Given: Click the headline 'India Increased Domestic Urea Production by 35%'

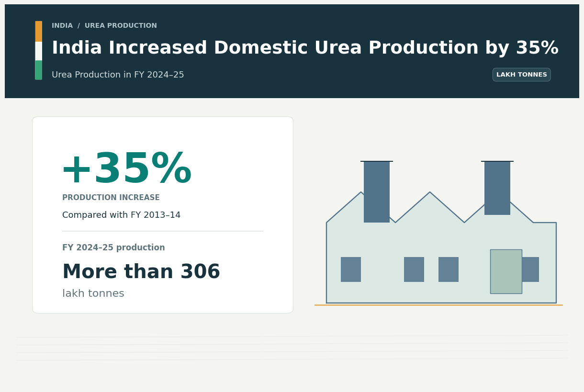Looking at the screenshot, I should [305, 48].
